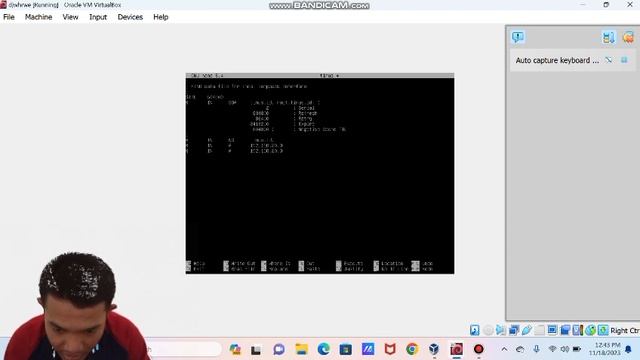The height and width of the screenshot is (360, 640).
Task: Click the blue icon after notification dismiss button
Action: tap(624, 60)
